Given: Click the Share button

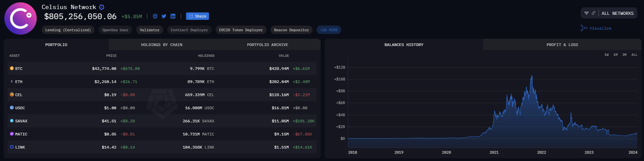Looking at the screenshot, I should tap(198, 16).
